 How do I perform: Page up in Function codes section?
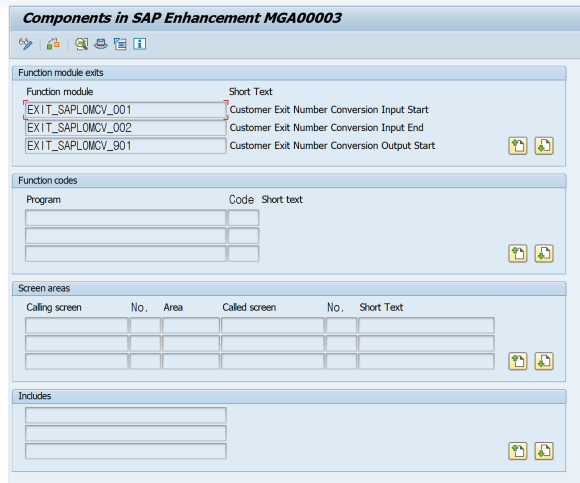click(517, 254)
